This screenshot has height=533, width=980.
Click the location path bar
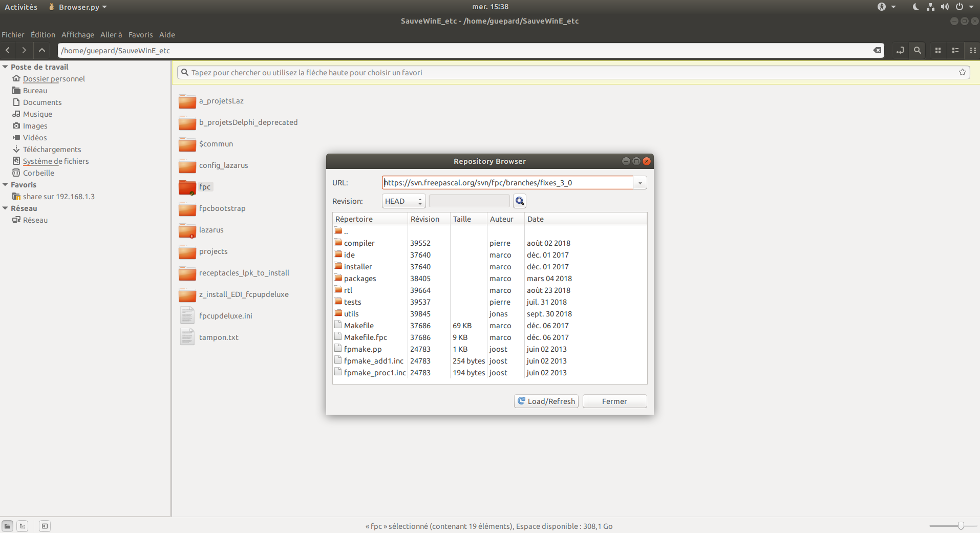click(x=471, y=50)
